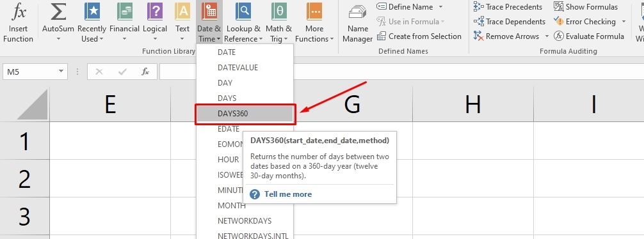This screenshot has height=239, width=644.
Task: Select DAY from the function list
Action: 245,83
